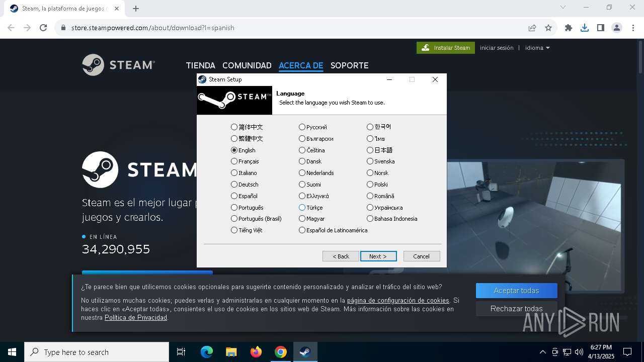644x362 pixels.
Task: Open Política de Privacidad link
Action: 136,318
